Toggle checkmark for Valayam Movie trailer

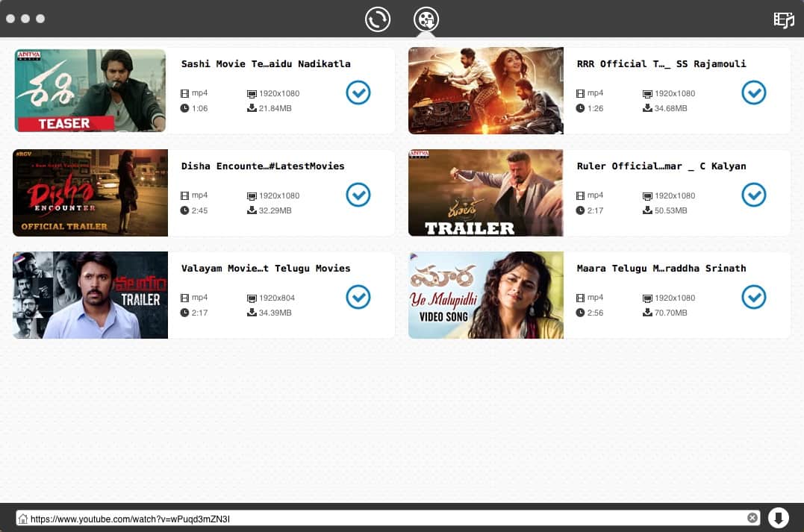(358, 297)
